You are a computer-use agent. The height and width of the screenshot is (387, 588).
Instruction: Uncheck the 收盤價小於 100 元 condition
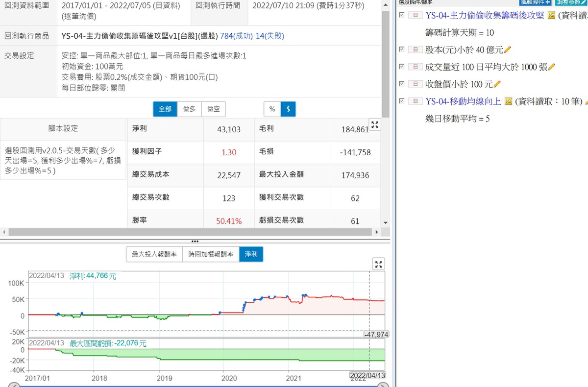pos(402,84)
